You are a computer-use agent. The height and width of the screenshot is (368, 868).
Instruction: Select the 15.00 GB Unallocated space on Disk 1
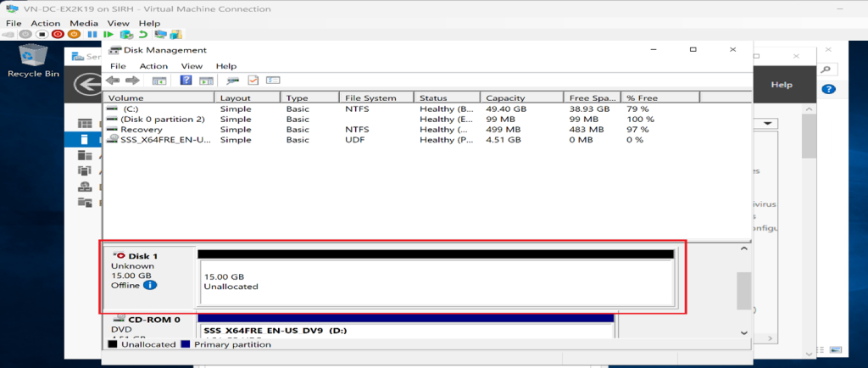(x=436, y=282)
